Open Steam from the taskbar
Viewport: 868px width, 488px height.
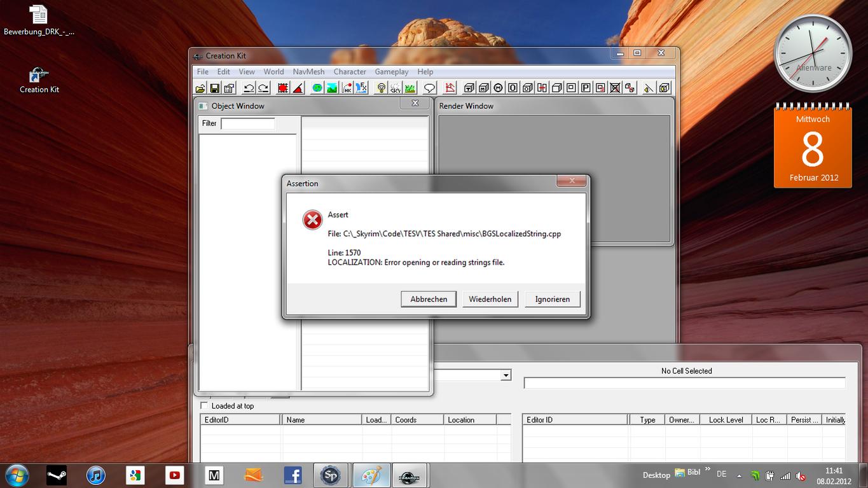57,475
